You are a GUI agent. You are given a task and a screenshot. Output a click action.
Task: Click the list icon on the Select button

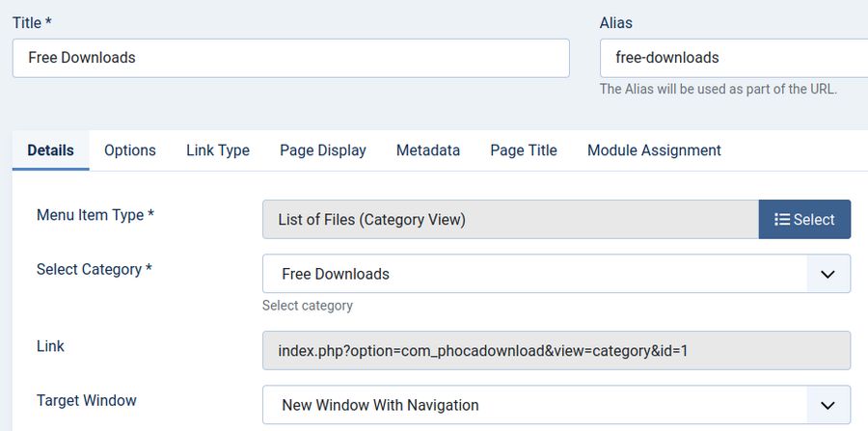(782, 220)
